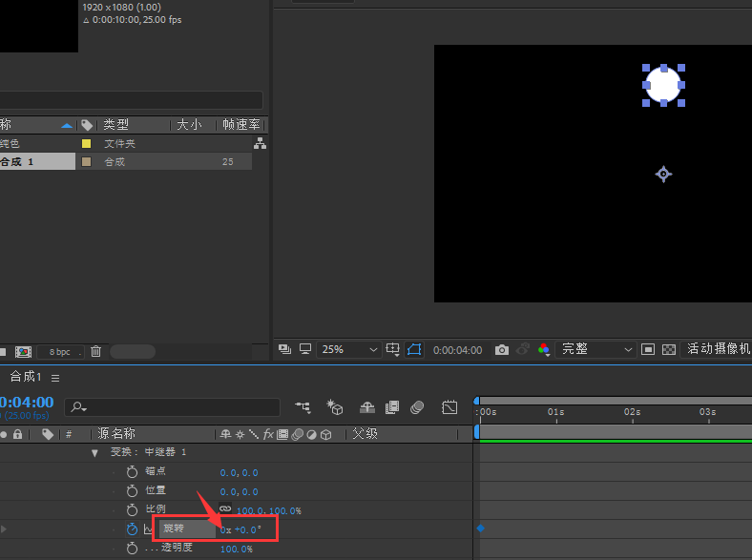
Task: Click the yellow label swatch for 纯色
Action: click(x=86, y=143)
